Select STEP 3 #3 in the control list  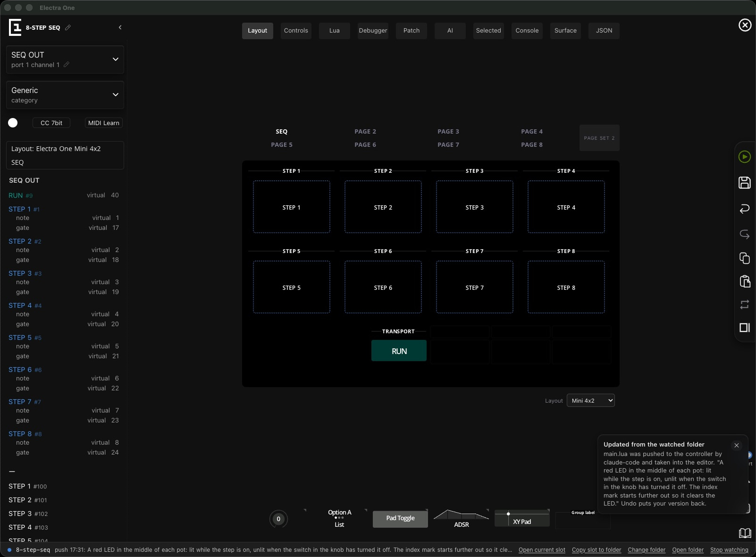(x=25, y=273)
